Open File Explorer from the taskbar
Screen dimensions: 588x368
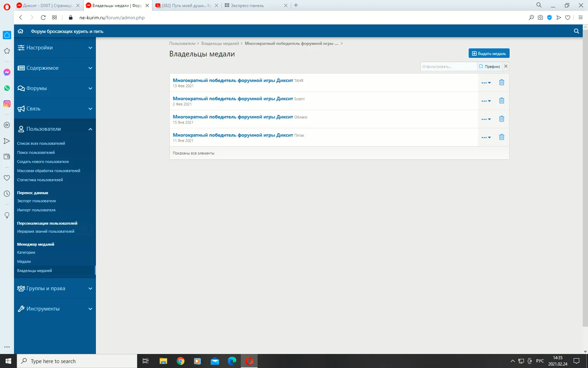click(x=163, y=361)
